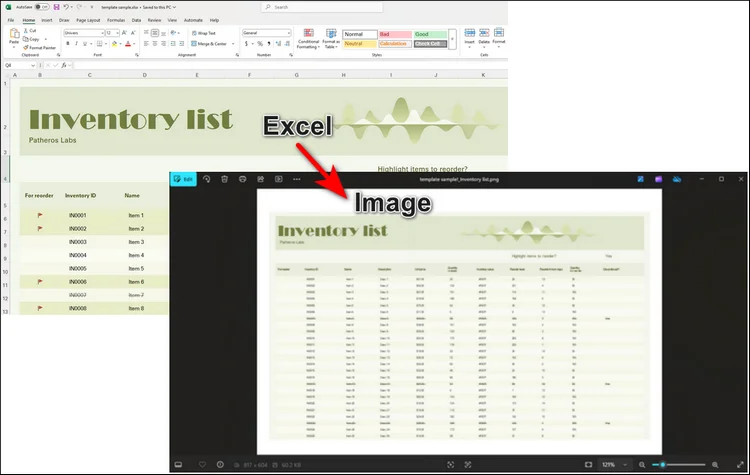This screenshot has height=475, width=750.
Task: Click the Print icon in Photos viewer
Action: coord(243,179)
